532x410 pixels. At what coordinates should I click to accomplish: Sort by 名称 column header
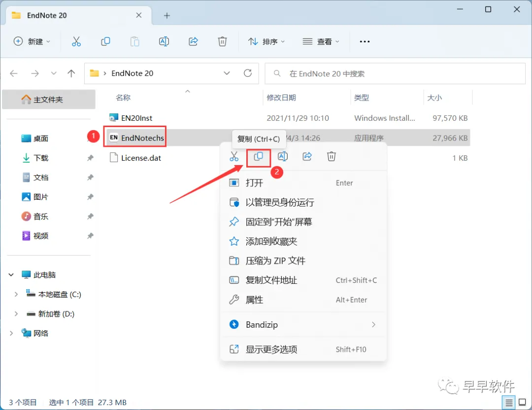123,98
